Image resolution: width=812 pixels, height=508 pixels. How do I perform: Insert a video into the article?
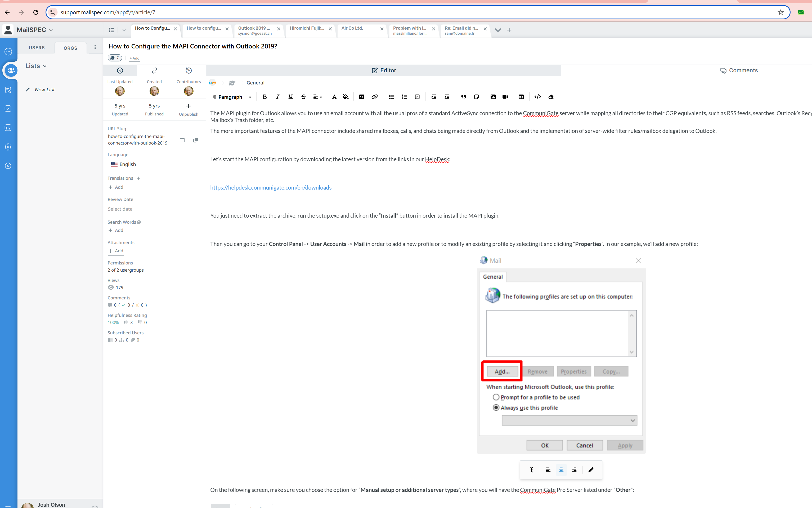505,97
